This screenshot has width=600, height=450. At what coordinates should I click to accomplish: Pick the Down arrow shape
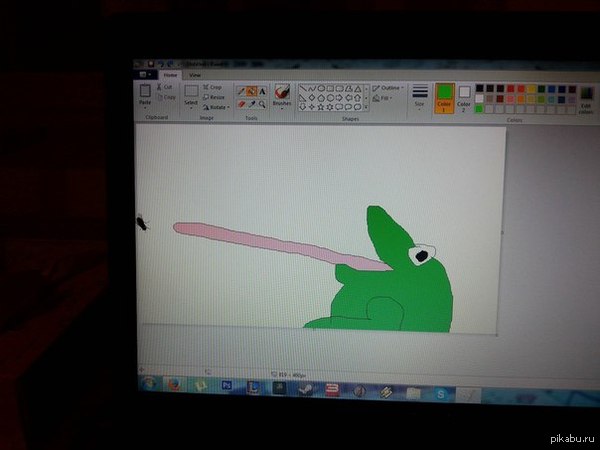pos(303,107)
